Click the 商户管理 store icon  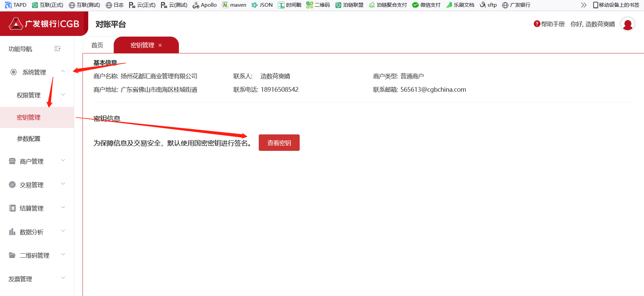click(x=12, y=161)
